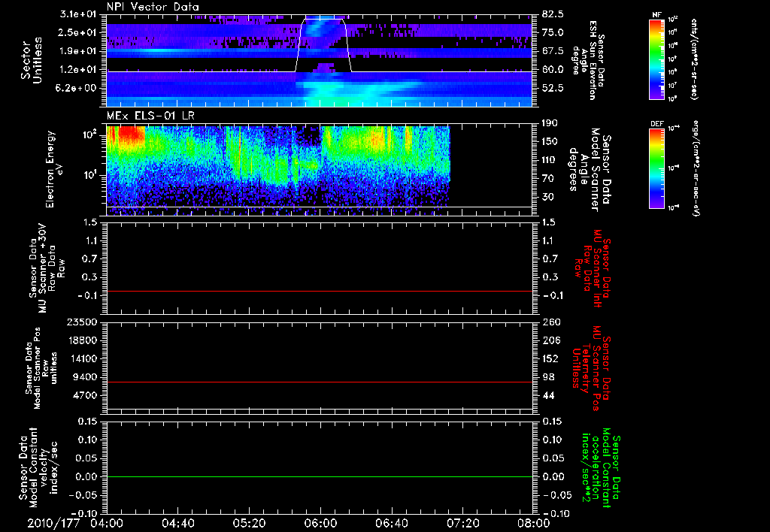
Task: Click the 75.0 elevation angle tick
Action: click(553, 32)
